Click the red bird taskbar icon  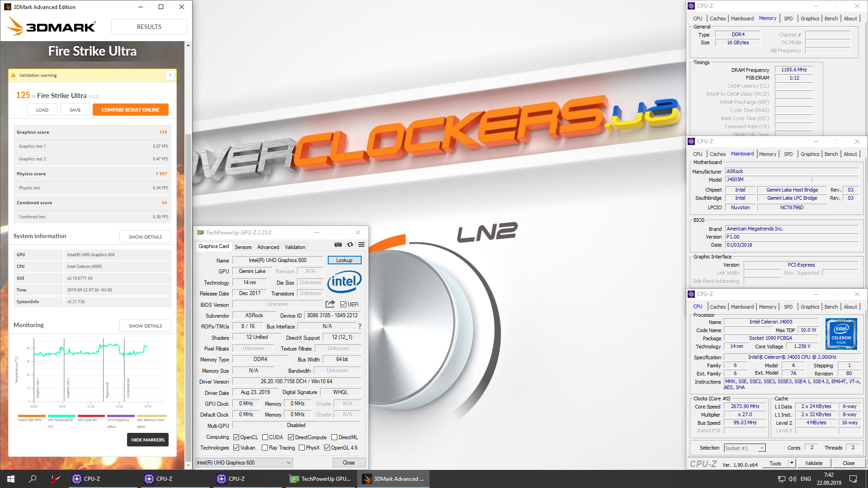point(55,479)
